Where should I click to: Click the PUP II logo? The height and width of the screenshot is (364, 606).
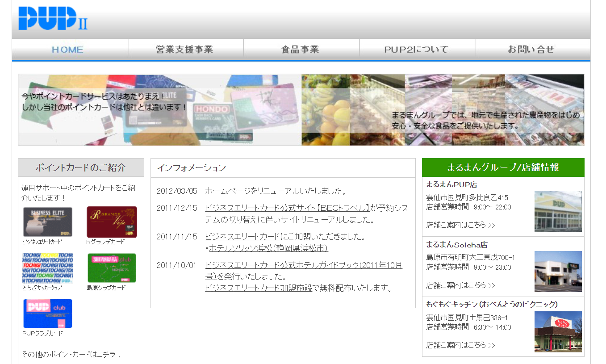[x=53, y=19]
